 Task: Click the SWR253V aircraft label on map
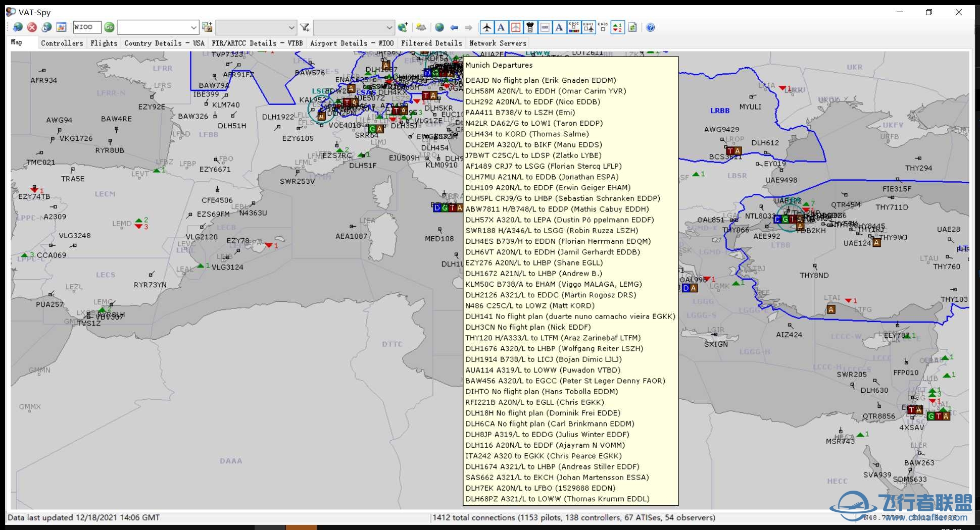(298, 181)
